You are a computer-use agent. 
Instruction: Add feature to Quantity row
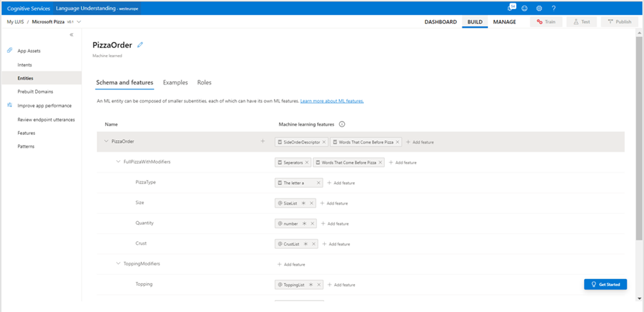click(335, 224)
